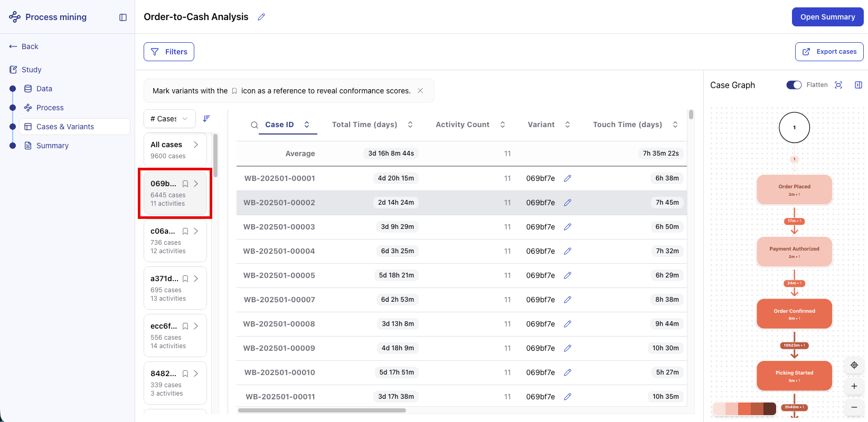Select the Order Placed graph node
This screenshot has height=422, width=868.
coord(794,190)
